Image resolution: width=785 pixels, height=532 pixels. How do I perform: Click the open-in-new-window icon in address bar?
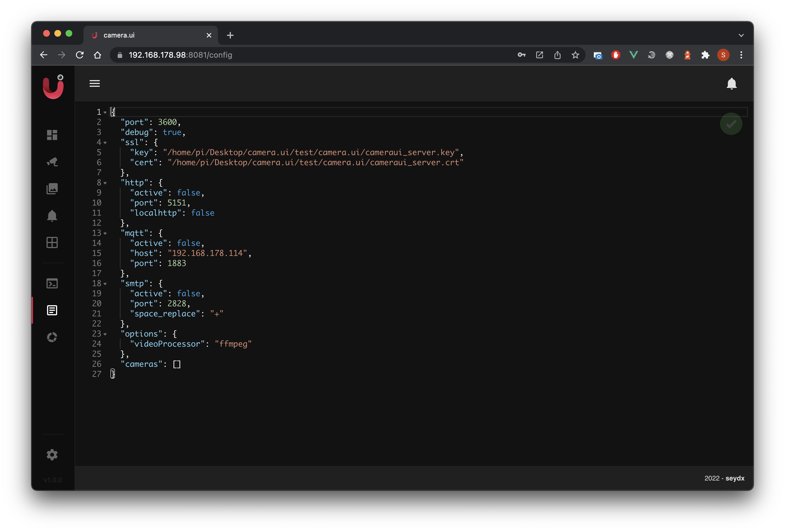539,55
